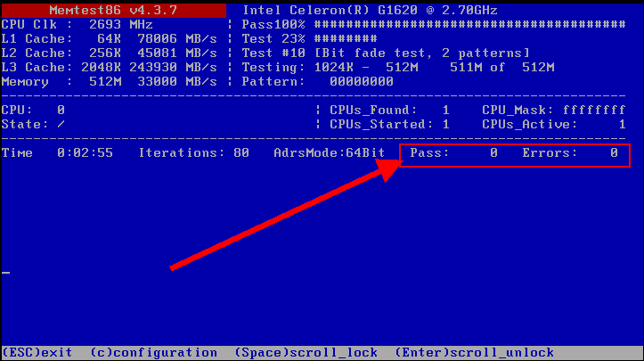Select the Test #10 Bit fade test line
The image size is (644, 361).
pyautogui.click(x=386, y=53)
